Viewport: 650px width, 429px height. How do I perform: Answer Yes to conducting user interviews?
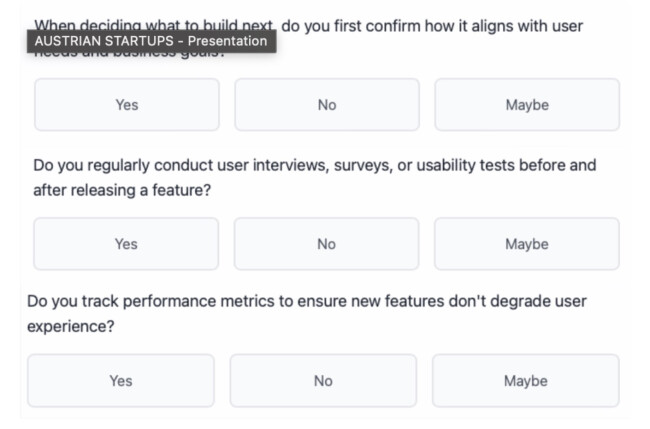tap(126, 244)
